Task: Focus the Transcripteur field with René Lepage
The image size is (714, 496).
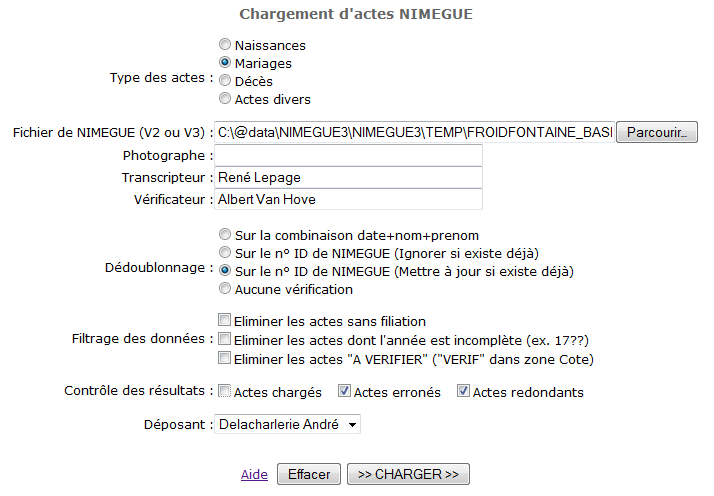Action: point(348,178)
